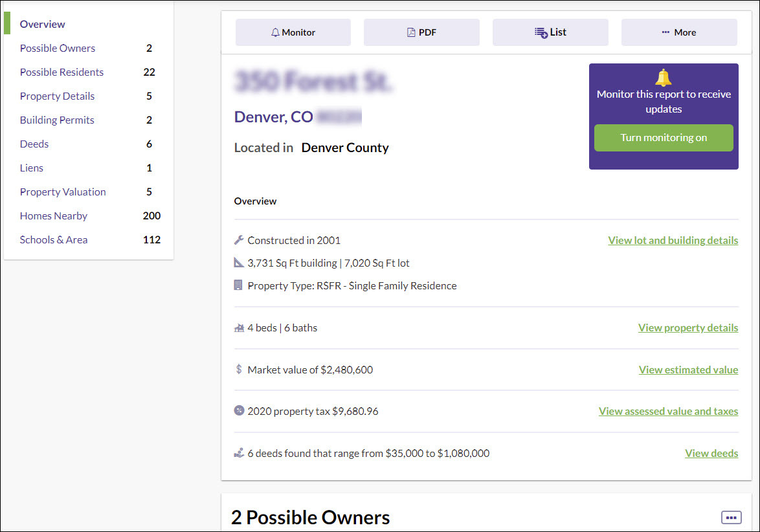Open the Deeds section in sidebar

pyautogui.click(x=34, y=144)
